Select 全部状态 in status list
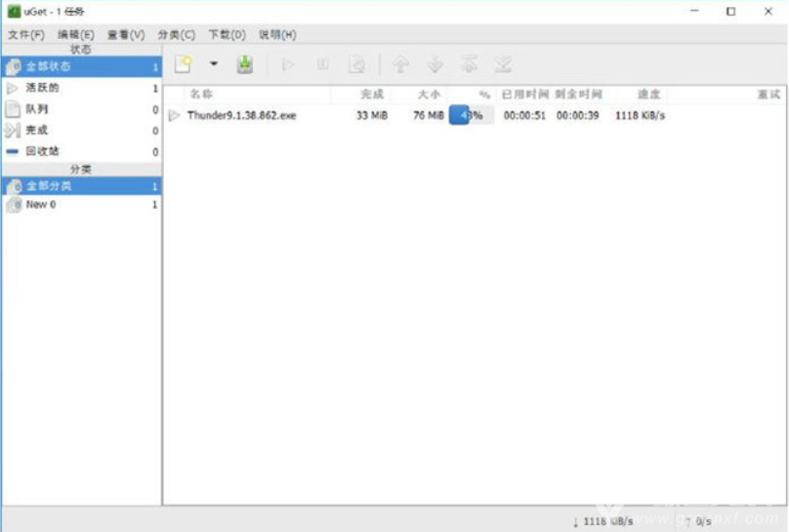This screenshot has width=789, height=532. (x=81, y=66)
